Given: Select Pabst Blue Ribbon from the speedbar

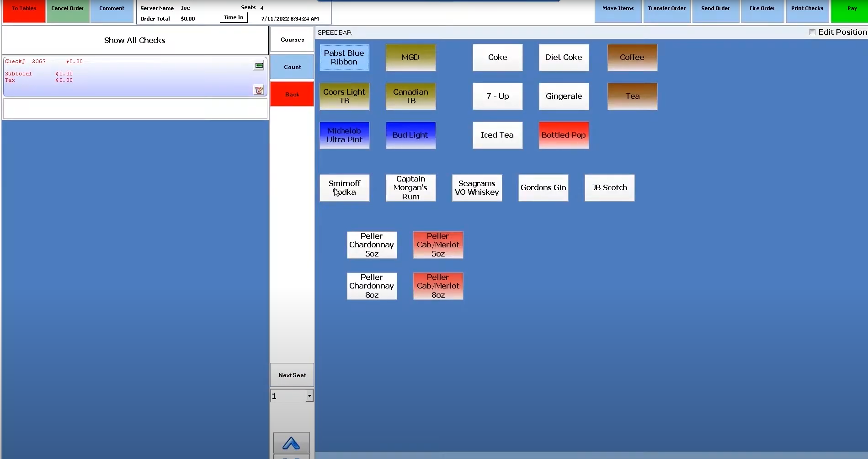Looking at the screenshot, I should coord(344,57).
